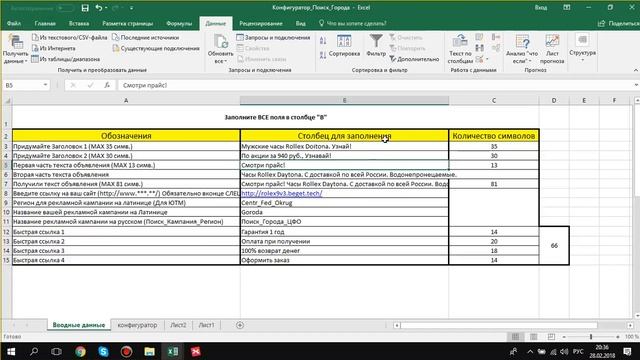Click the Insert Function fx icon

tap(107, 85)
